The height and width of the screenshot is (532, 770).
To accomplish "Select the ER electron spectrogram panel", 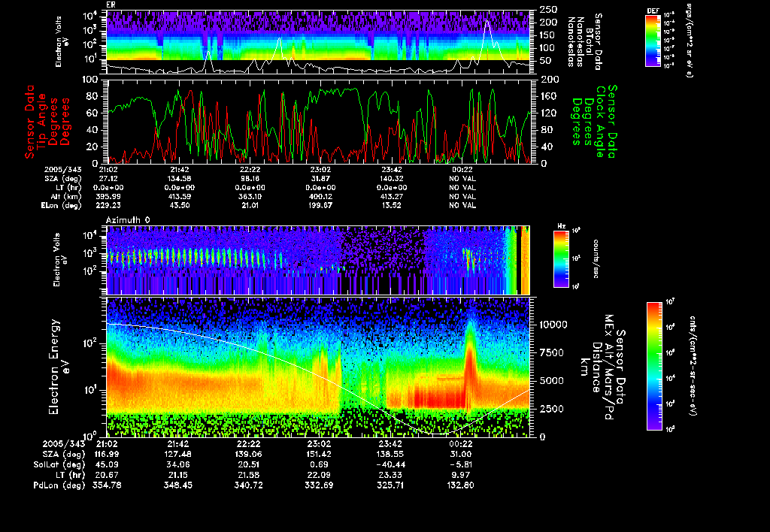I will 319,42.
